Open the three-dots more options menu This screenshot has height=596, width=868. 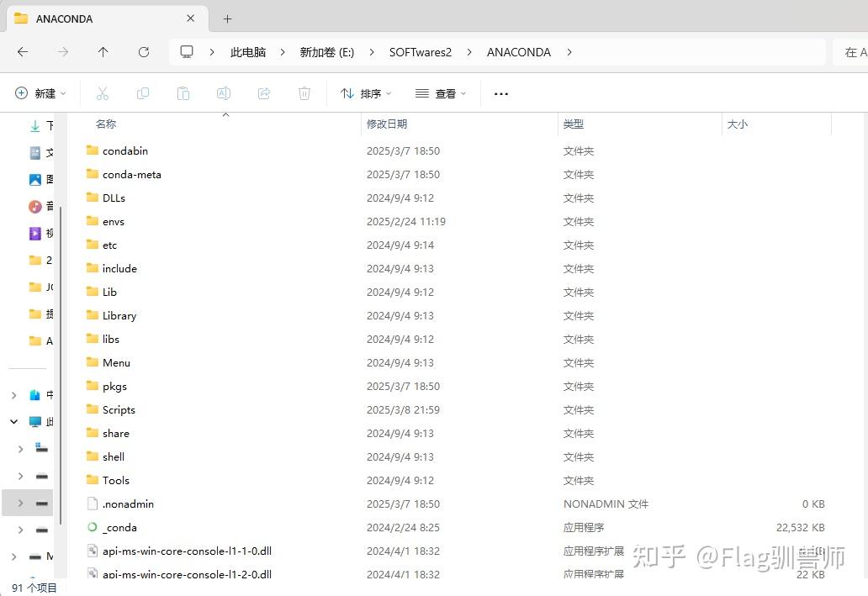501,94
